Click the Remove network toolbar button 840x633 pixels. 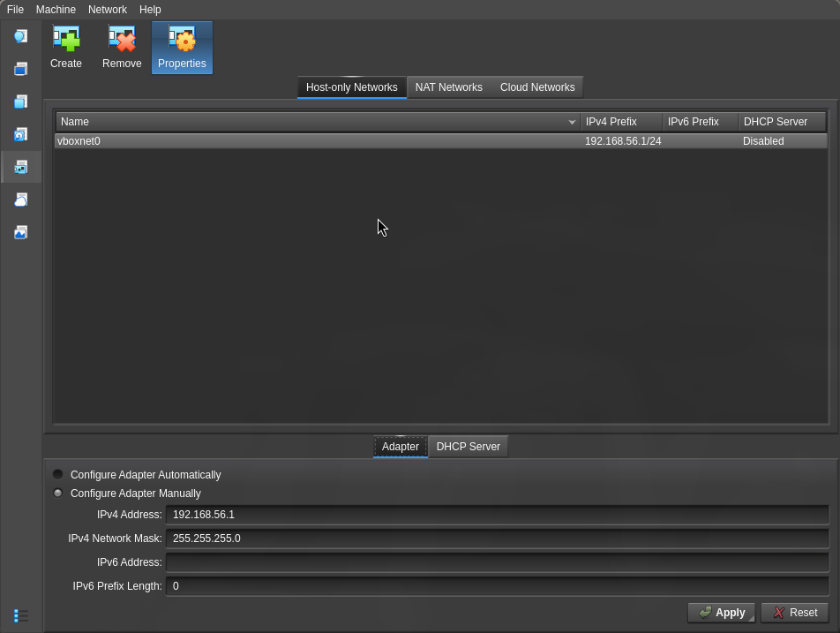[122, 48]
